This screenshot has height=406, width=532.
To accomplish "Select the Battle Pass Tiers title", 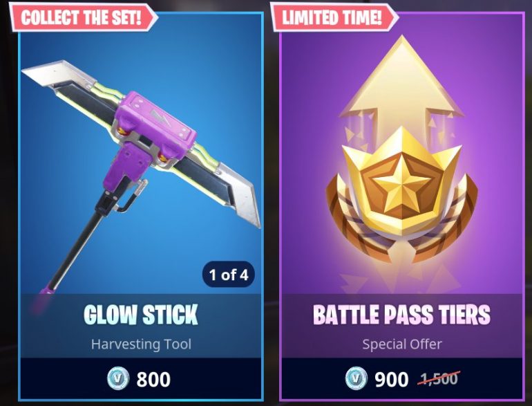I will 402,315.
